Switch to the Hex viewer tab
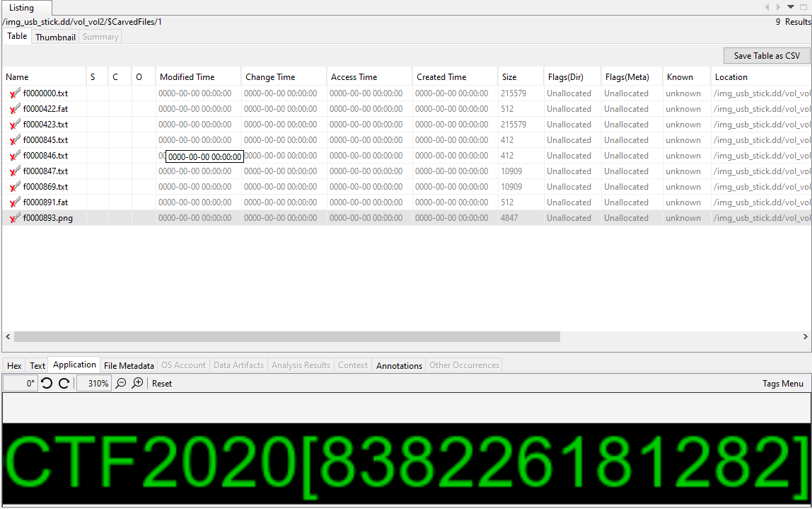 tap(14, 365)
